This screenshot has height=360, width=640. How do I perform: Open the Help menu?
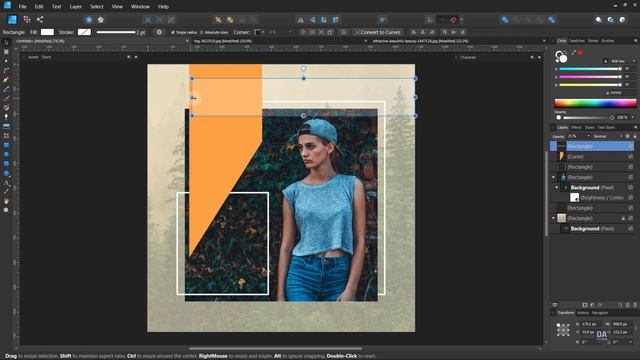coord(163,7)
